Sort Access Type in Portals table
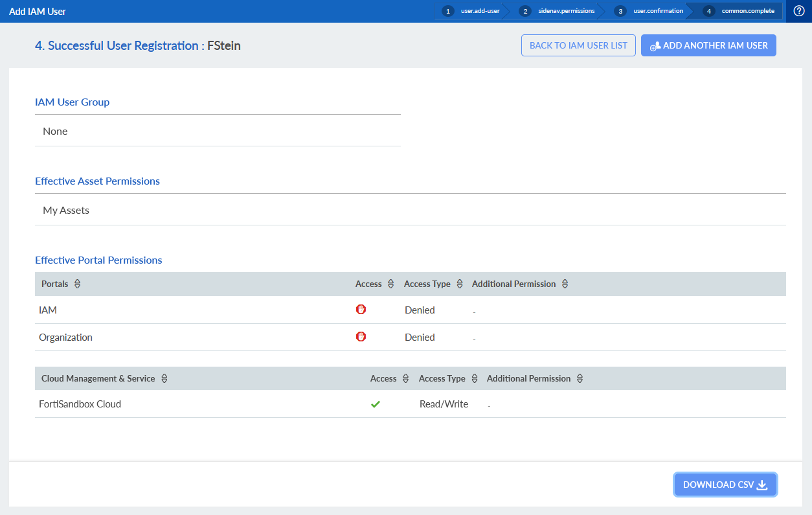812x515 pixels. 460,284
